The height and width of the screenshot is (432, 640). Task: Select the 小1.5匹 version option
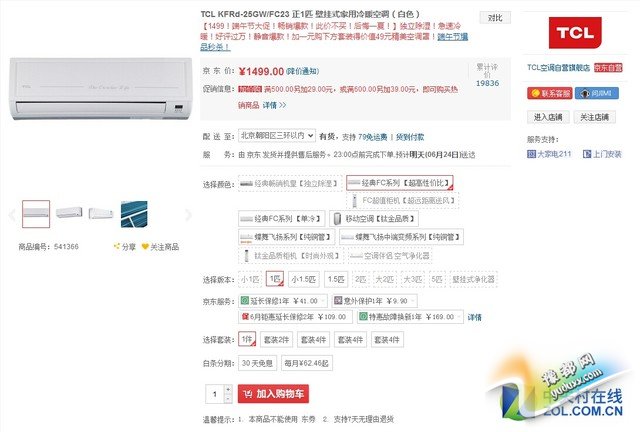click(304, 279)
